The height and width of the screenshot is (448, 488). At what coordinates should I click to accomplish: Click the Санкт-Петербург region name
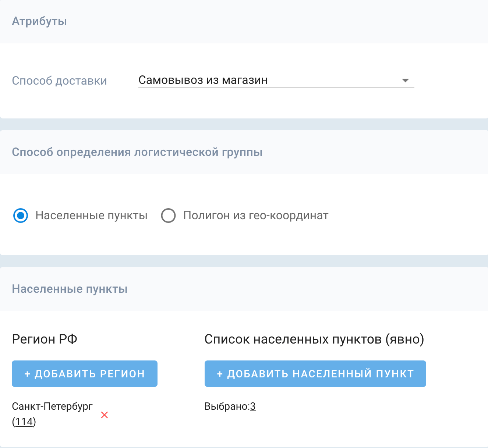[x=52, y=406]
